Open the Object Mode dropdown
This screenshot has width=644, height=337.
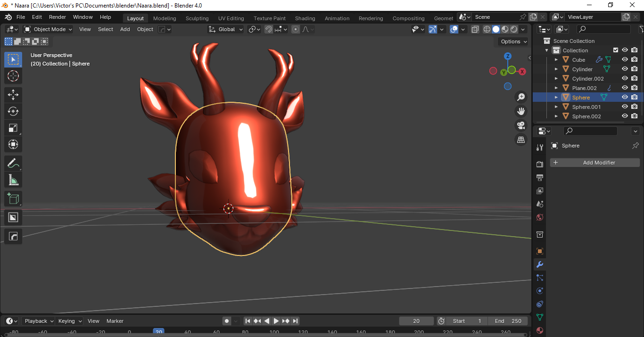(x=48, y=29)
